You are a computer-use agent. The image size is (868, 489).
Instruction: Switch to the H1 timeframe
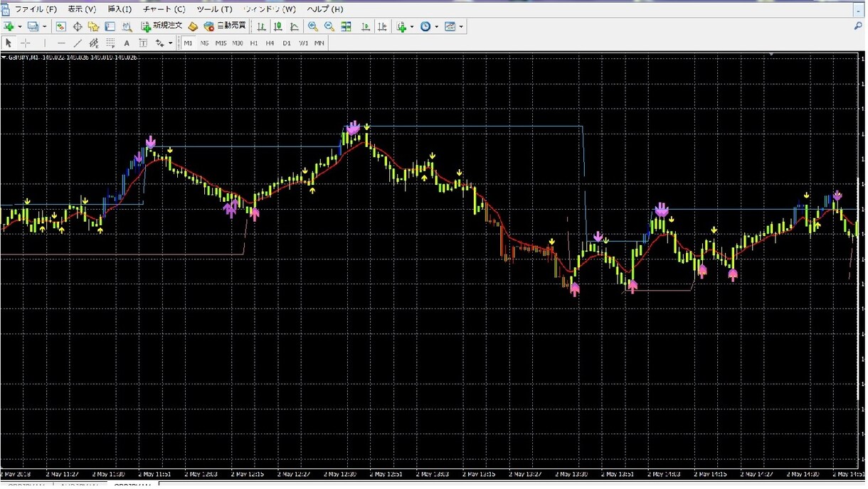pyautogui.click(x=254, y=43)
